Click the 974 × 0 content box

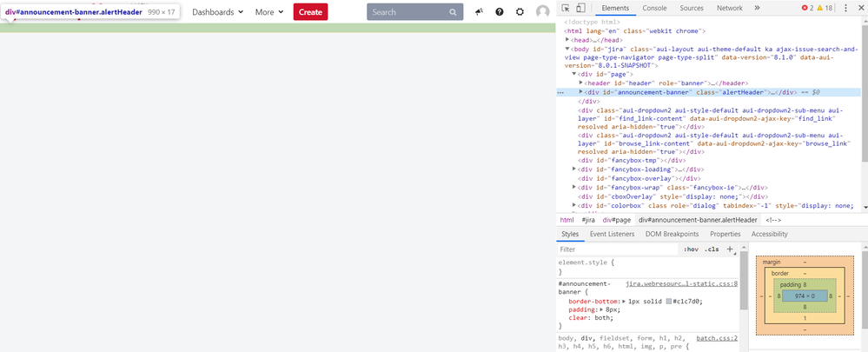click(x=805, y=296)
